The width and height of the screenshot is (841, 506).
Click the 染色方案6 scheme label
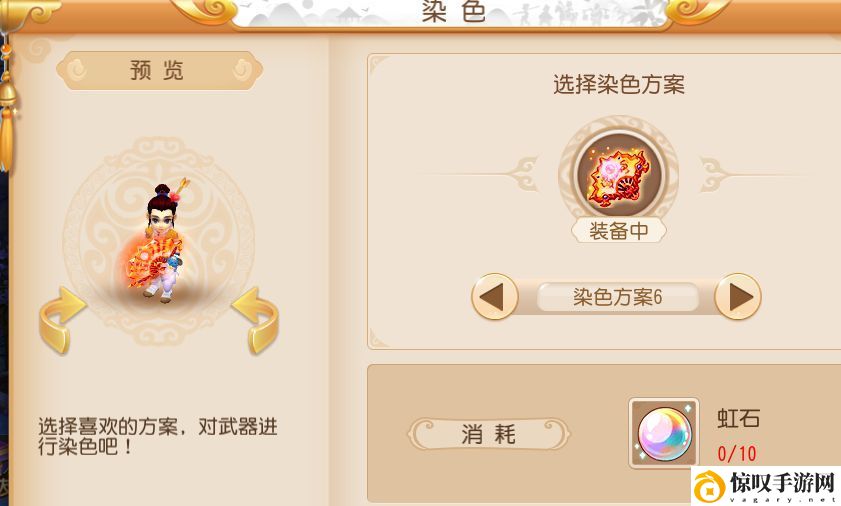point(618,297)
